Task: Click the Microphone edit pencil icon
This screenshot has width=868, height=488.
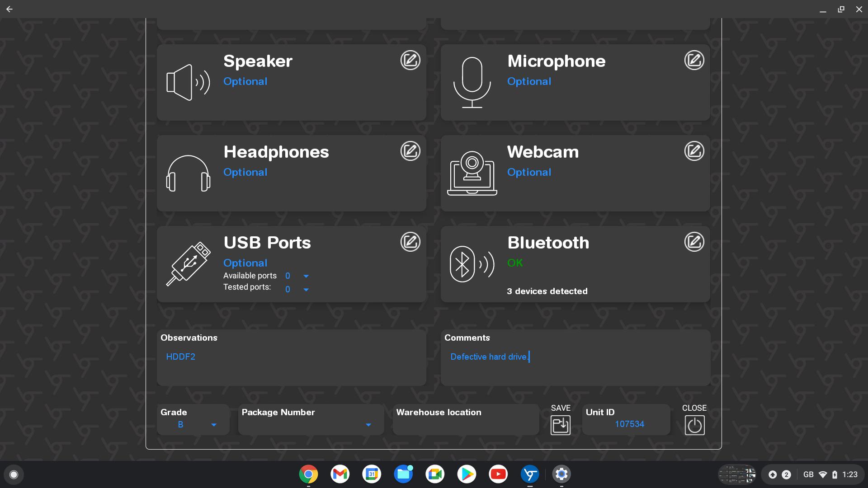Action: tap(694, 60)
